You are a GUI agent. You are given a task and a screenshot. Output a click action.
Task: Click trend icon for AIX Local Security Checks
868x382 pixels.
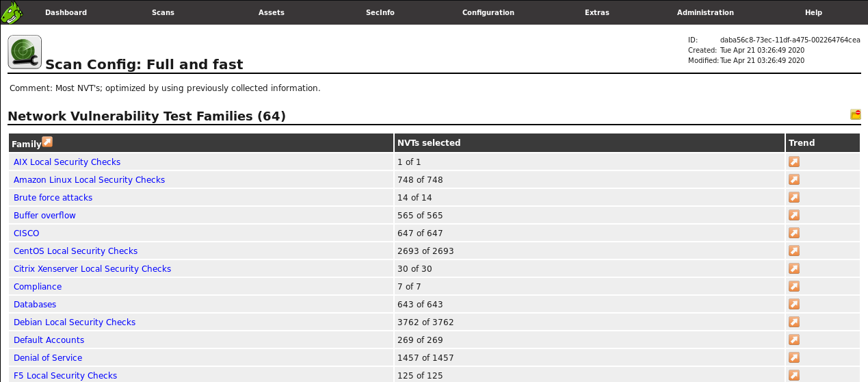pos(794,162)
